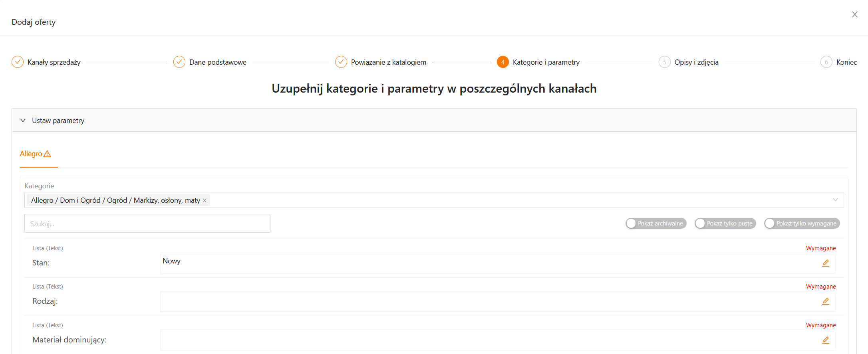Collapse the Ustaw parametry section
The image size is (868, 354).
[23, 121]
